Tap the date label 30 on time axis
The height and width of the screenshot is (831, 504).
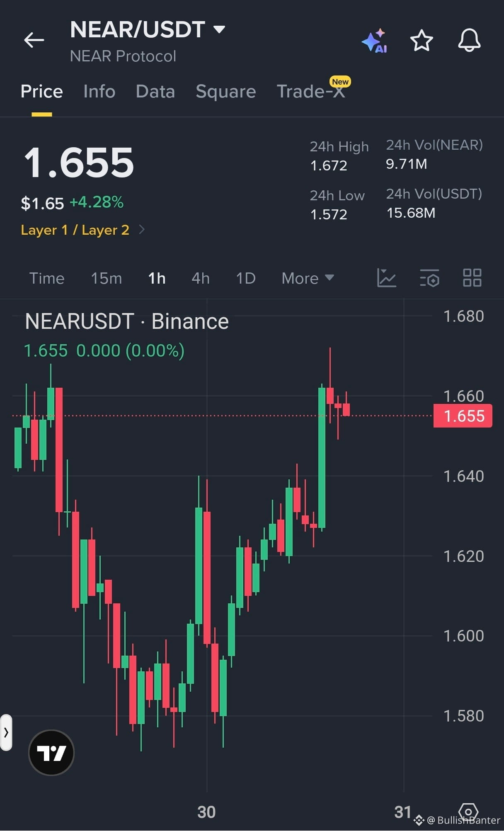[206, 812]
